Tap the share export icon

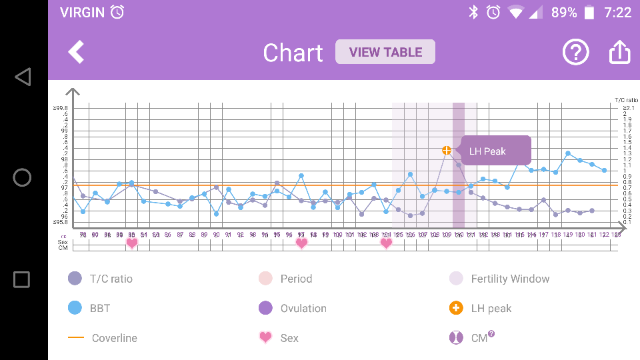620,52
